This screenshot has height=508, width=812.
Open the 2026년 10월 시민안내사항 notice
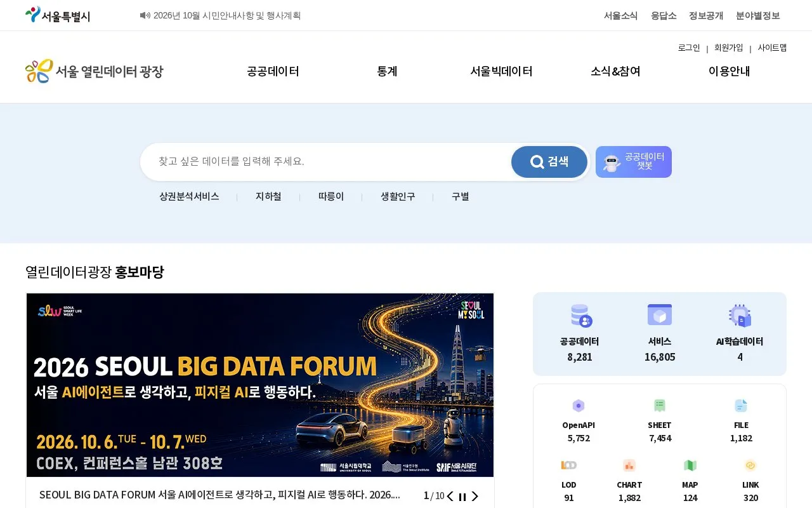pos(227,15)
